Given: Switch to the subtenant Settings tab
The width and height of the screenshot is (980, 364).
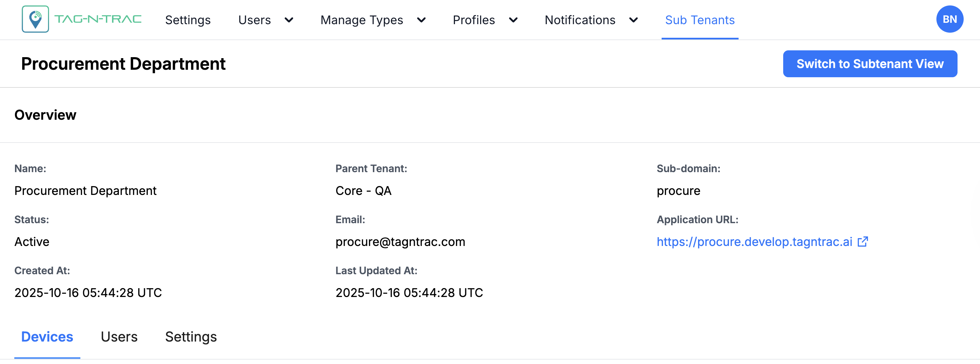Looking at the screenshot, I should [x=191, y=337].
